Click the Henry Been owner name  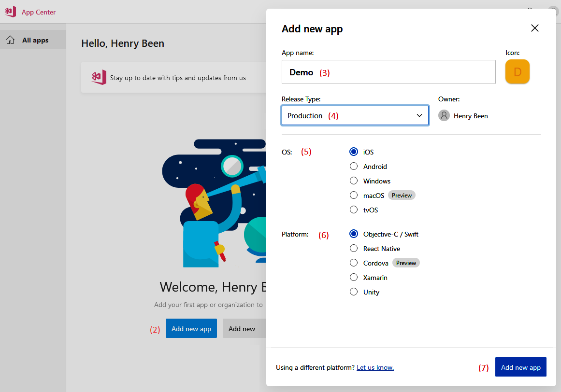pyautogui.click(x=471, y=116)
